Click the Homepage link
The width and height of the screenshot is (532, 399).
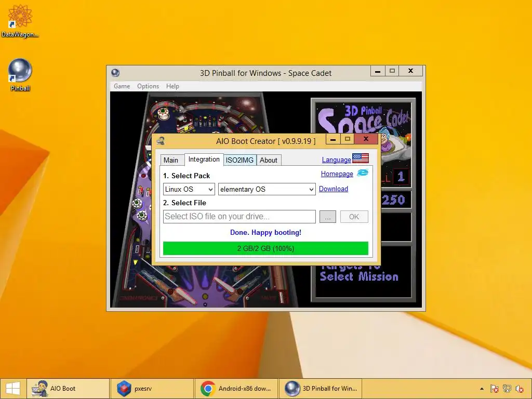point(337,174)
